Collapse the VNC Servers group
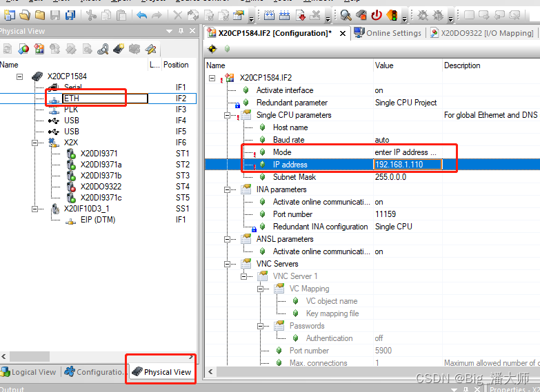The width and height of the screenshot is (540, 392). point(228,264)
